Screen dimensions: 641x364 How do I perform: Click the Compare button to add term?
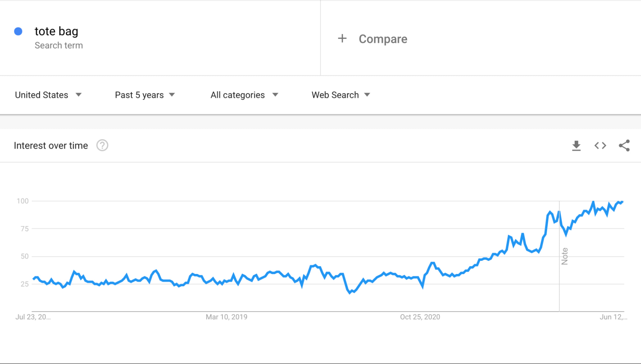[383, 39]
